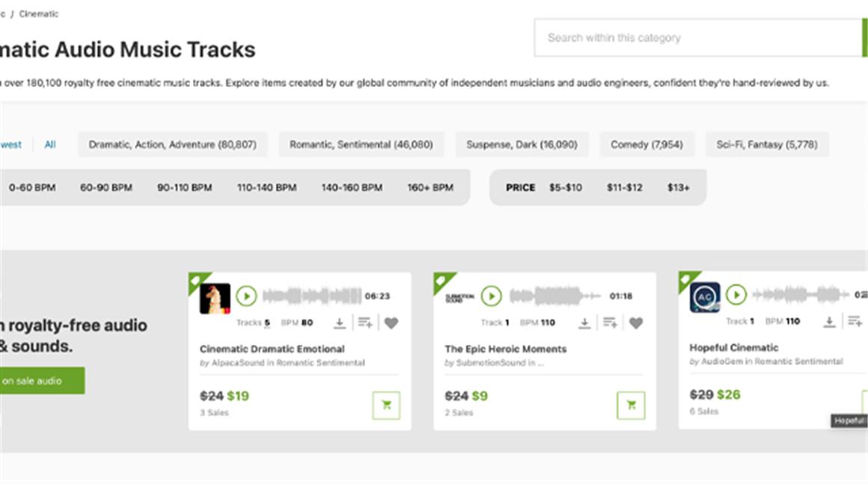The height and width of the screenshot is (488, 868).
Task: Download Cinematic Dramatic Emotional preview
Action: pyautogui.click(x=339, y=323)
